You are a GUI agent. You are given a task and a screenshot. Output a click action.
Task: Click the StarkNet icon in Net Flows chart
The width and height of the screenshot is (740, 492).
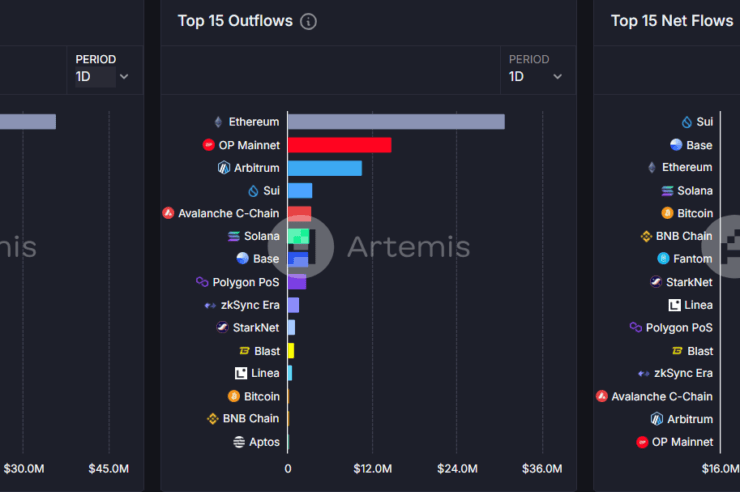[656, 282]
